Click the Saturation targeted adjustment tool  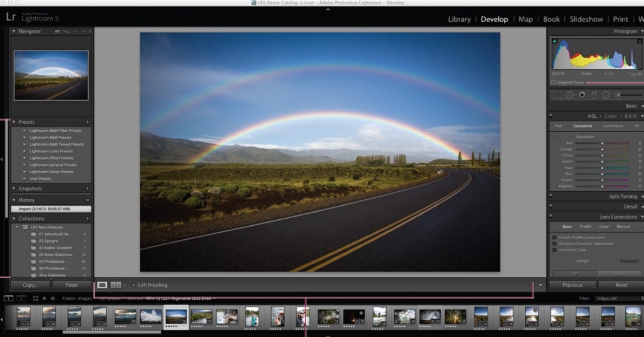[554, 137]
